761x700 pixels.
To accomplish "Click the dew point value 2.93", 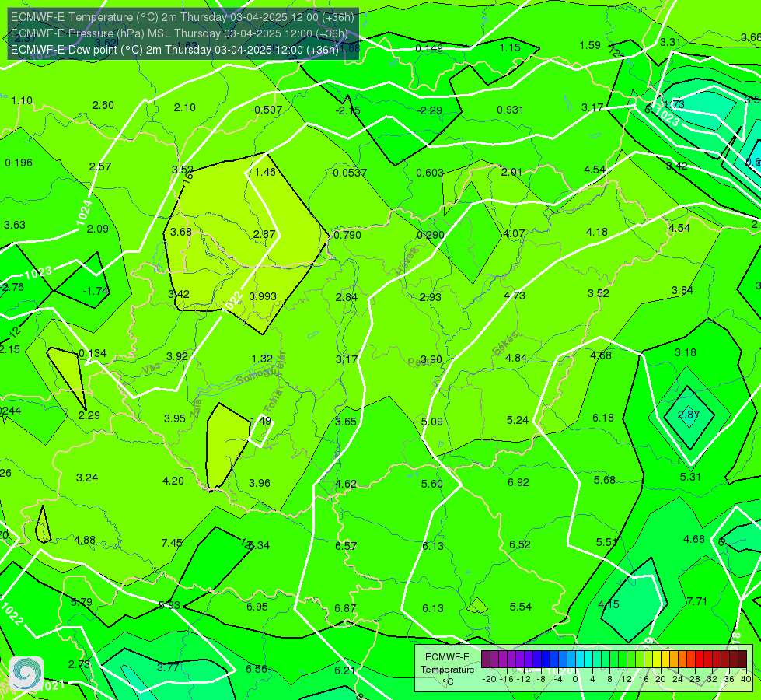I will 431,297.
